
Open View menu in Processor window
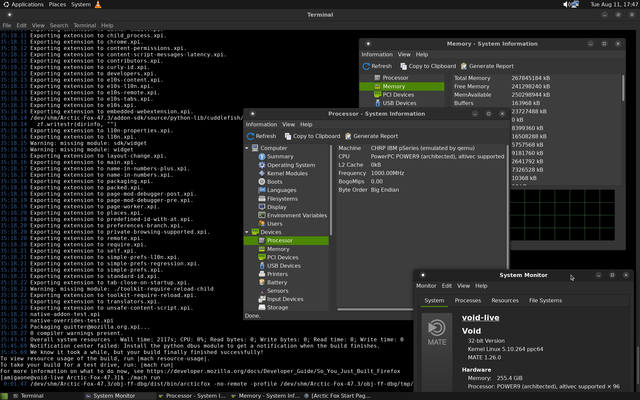pos(288,124)
